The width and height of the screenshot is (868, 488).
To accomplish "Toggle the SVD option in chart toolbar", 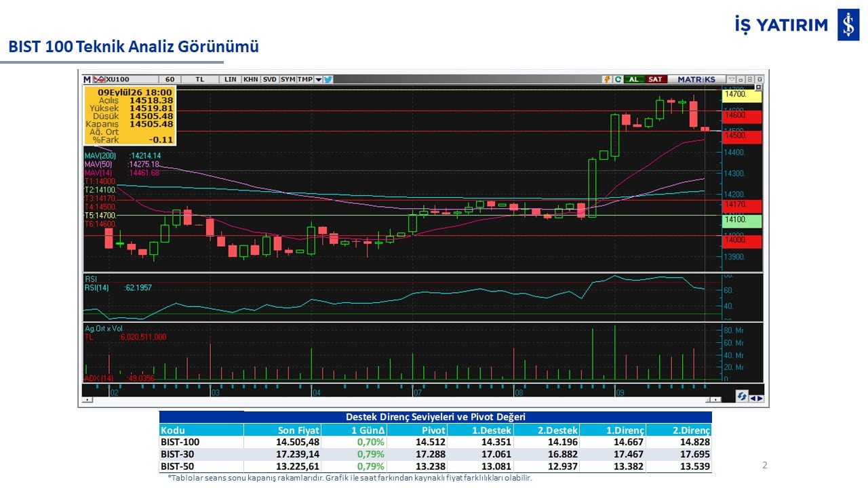I will pyautogui.click(x=270, y=79).
